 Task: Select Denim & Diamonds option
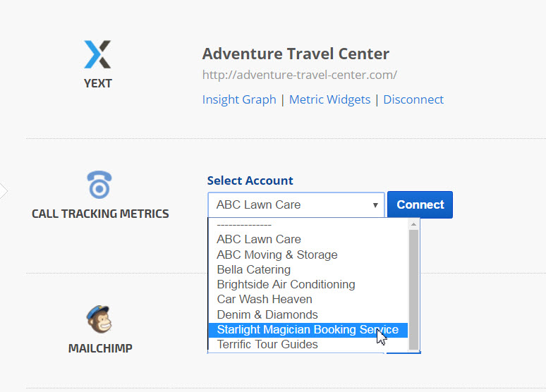[x=267, y=314]
